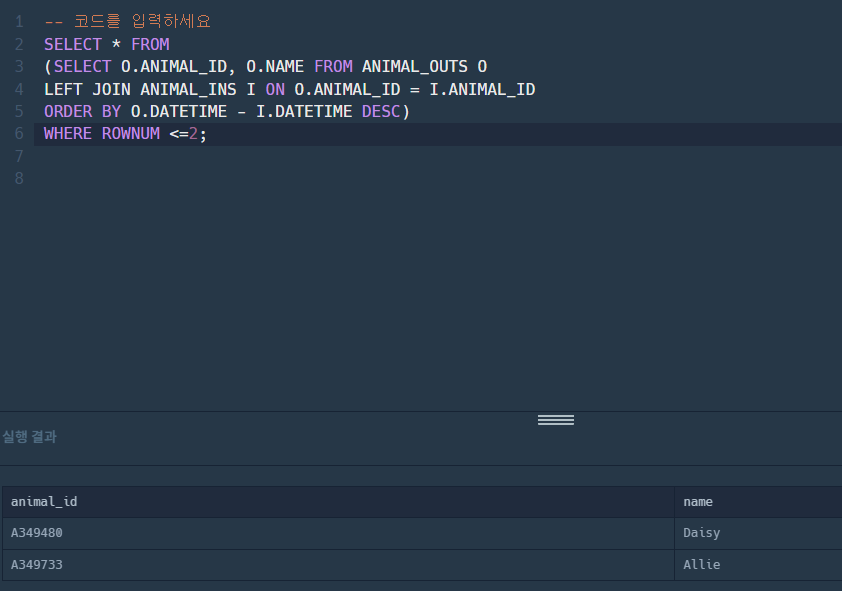The width and height of the screenshot is (842, 591).
Task: Click line number 8 in the gutter
Action: pyautogui.click(x=19, y=178)
